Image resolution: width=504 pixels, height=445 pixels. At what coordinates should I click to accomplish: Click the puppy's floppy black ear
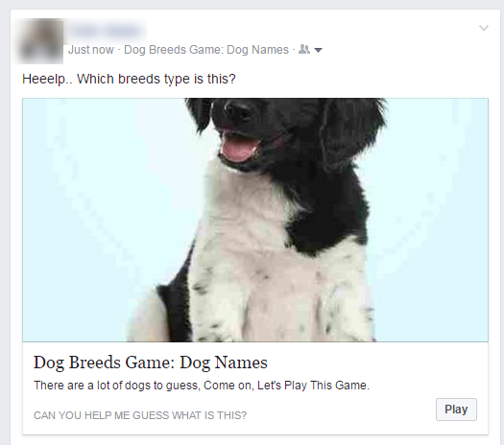coord(350,135)
